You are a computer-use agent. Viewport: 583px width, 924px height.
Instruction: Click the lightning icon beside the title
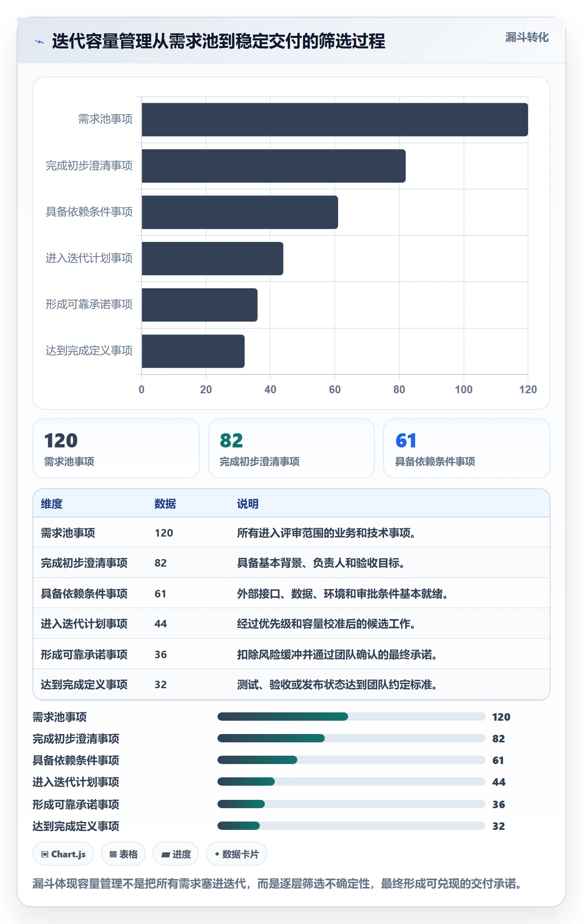(40, 42)
